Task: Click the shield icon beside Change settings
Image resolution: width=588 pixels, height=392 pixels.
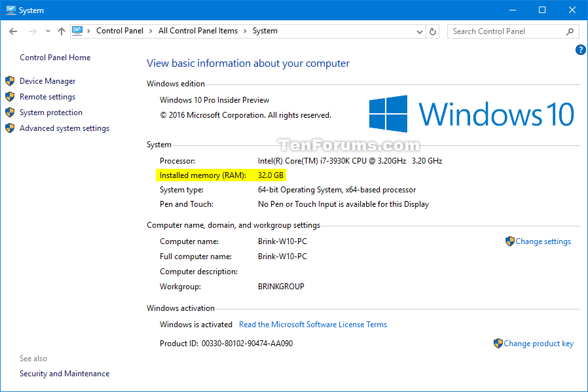Action: pyautogui.click(x=509, y=241)
